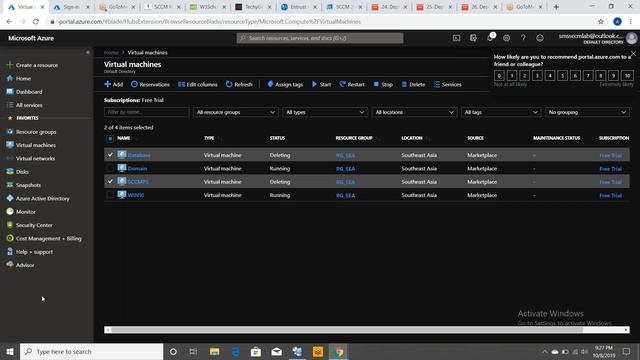Select rating 0 in survey
This screenshot has width=640, height=360.
point(499,75)
